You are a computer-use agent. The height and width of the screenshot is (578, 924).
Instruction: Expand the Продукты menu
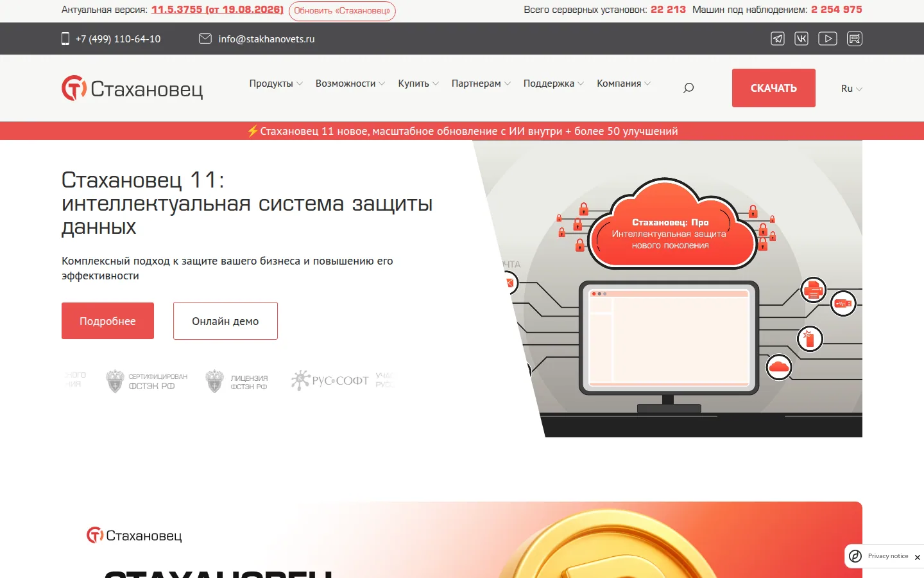click(276, 83)
